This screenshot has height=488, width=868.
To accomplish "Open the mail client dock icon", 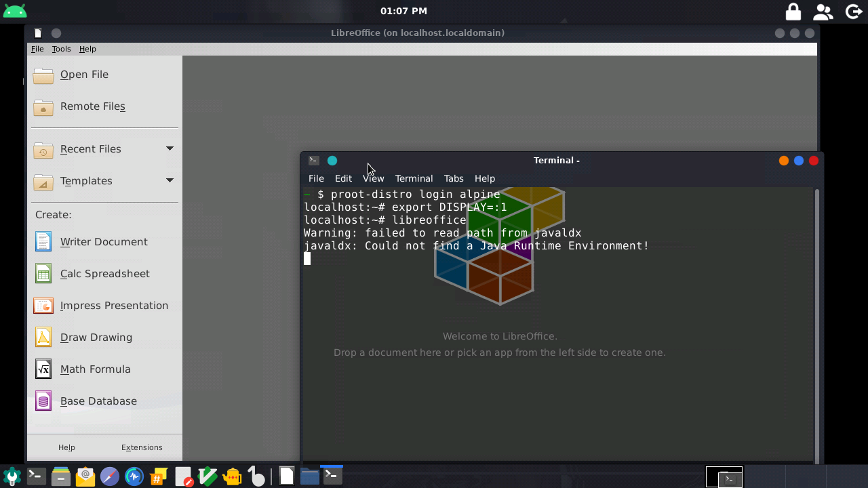I will pos(85,476).
